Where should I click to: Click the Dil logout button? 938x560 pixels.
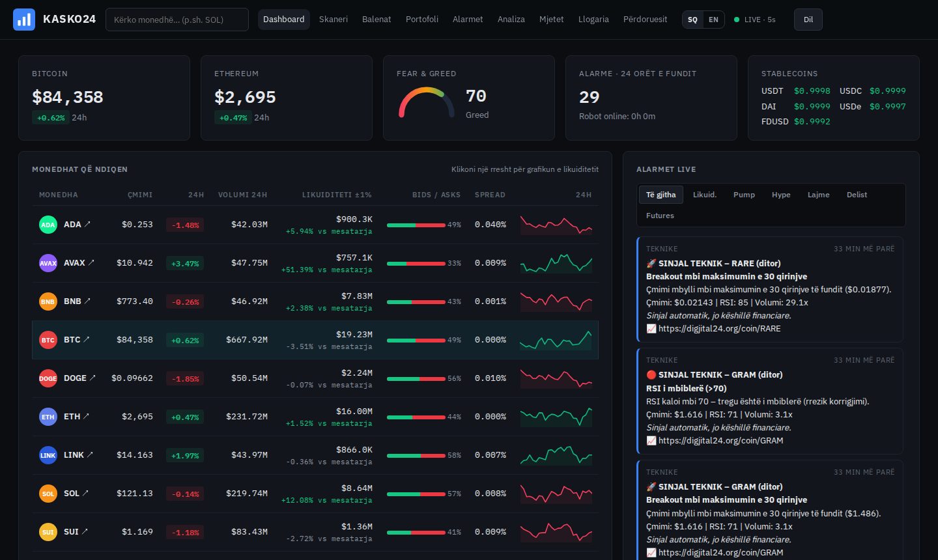click(808, 20)
